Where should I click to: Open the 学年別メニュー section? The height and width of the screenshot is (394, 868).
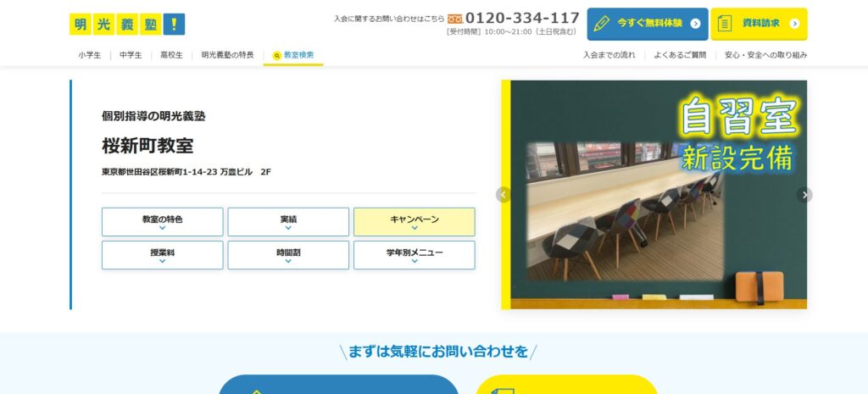click(x=414, y=255)
